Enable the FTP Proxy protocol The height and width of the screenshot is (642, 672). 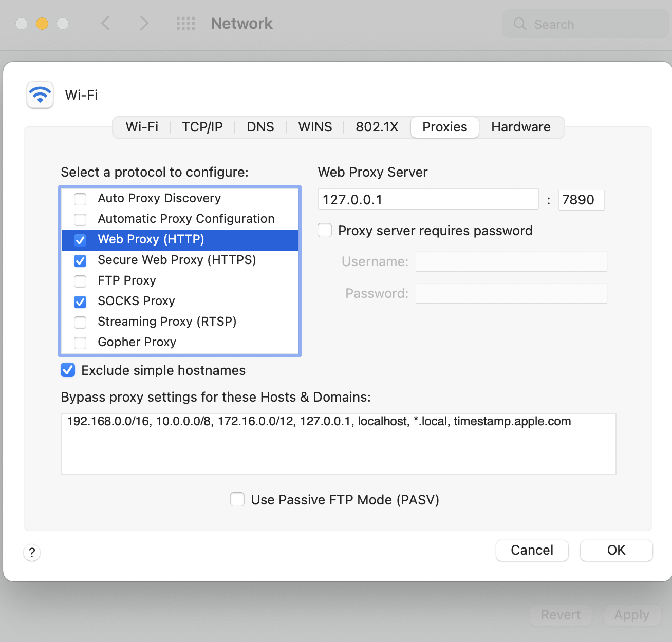(80, 281)
